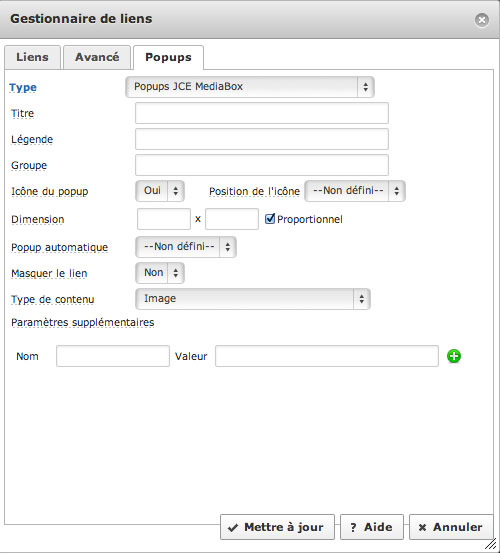Toggle the Proportionnel checkbox
500x553 pixels.
[270, 219]
